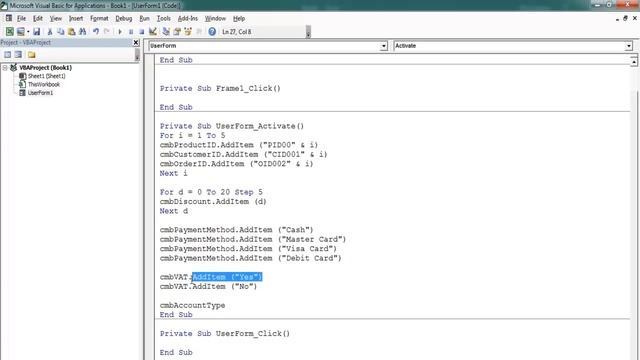The height and width of the screenshot is (360, 640).
Task: Click the cmbVAT.AddItem ("No") line
Action: tap(208, 287)
